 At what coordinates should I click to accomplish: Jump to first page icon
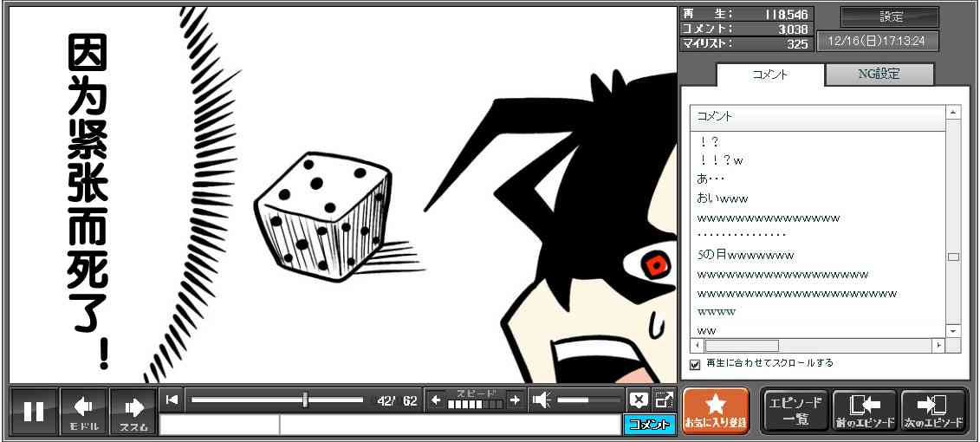tap(172, 400)
